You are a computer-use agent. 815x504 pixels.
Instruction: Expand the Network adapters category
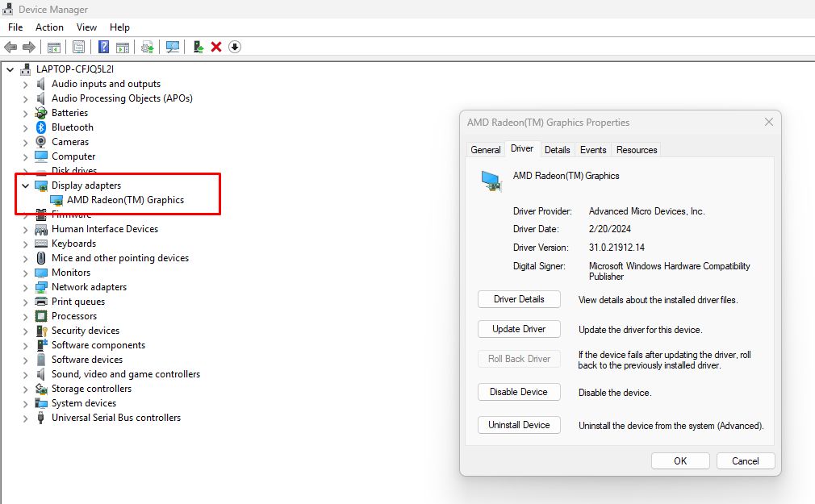pyautogui.click(x=26, y=287)
